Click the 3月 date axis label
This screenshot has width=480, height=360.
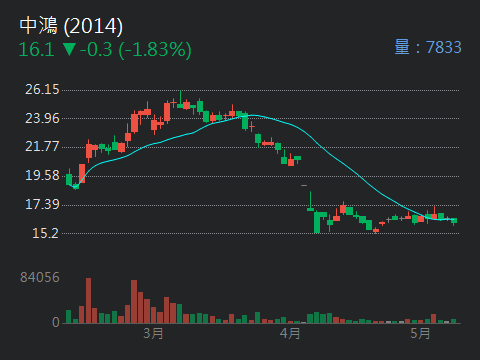coord(153,333)
